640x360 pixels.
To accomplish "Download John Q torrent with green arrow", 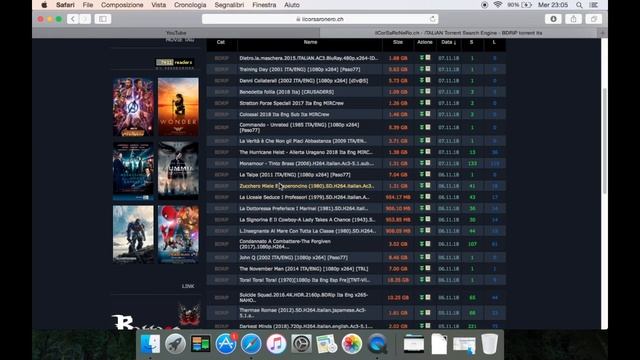I will click(422, 257).
